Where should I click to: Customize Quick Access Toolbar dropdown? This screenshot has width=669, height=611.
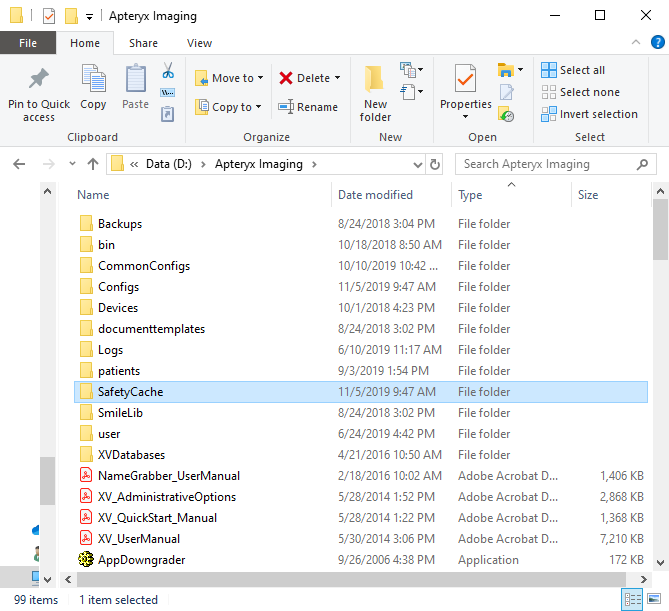pos(89,17)
